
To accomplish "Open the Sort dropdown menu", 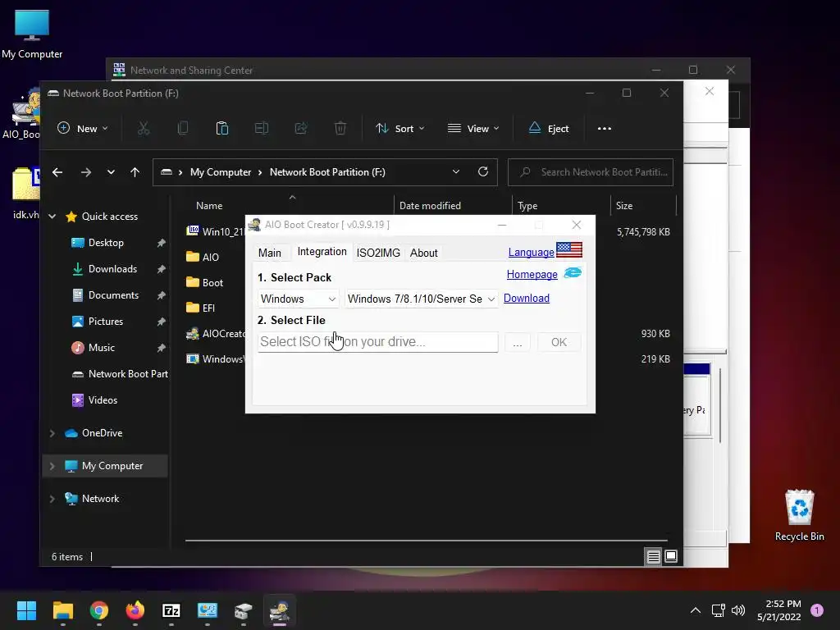I will tap(399, 129).
